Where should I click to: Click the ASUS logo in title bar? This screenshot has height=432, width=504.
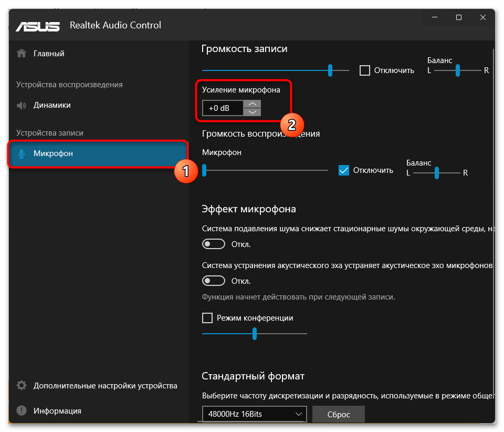click(x=39, y=26)
